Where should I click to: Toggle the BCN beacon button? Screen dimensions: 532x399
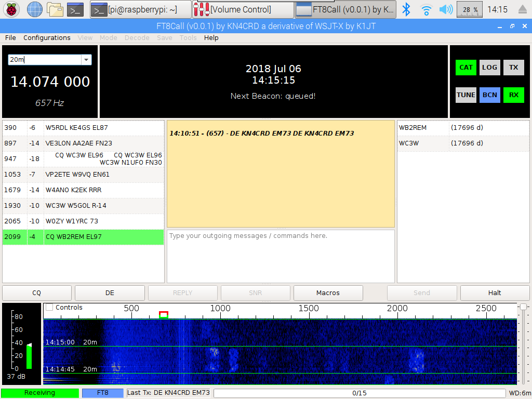point(489,95)
